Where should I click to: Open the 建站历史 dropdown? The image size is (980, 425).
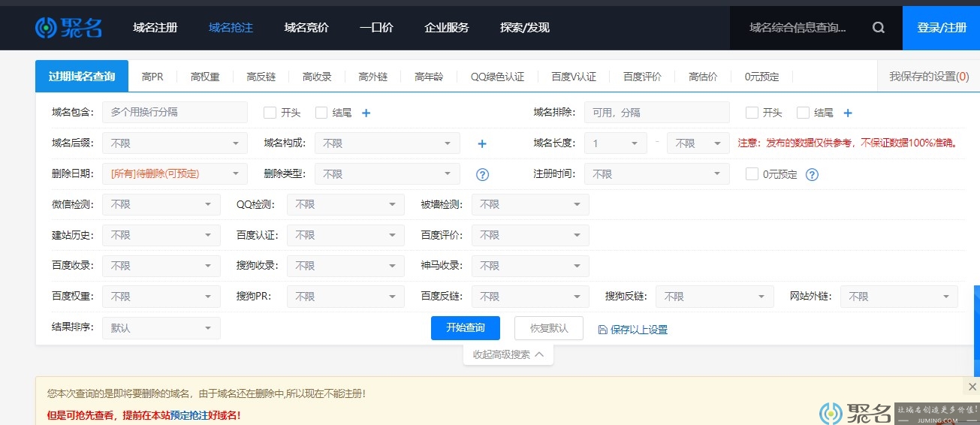tap(161, 235)
